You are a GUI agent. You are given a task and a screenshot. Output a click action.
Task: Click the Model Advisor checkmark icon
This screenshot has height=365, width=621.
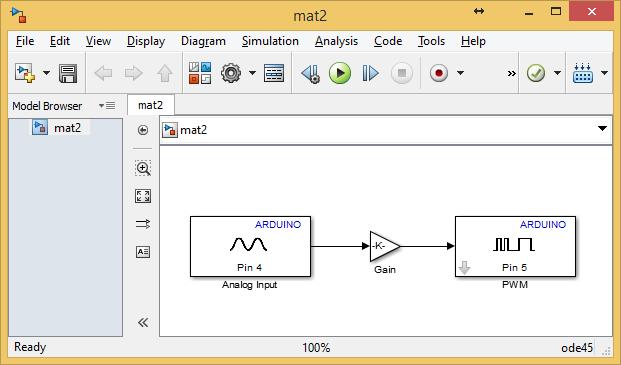point(536,73)
